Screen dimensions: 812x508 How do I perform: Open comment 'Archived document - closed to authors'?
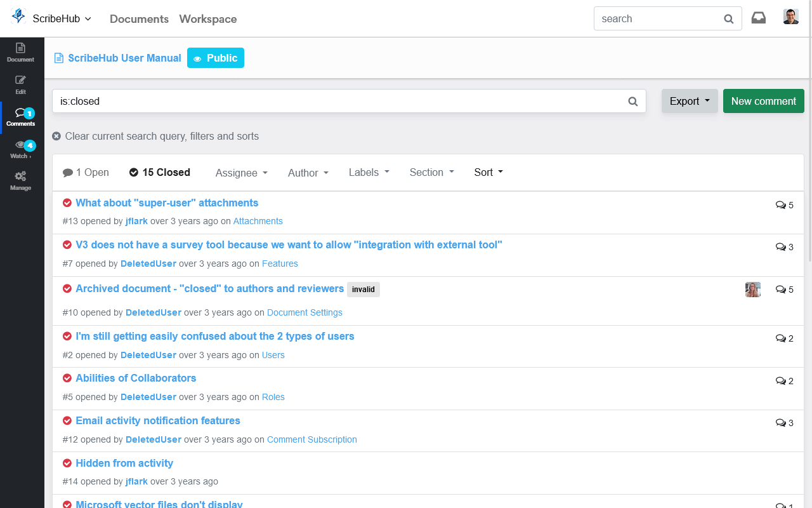pyautogui.click(x=209, y=288)
